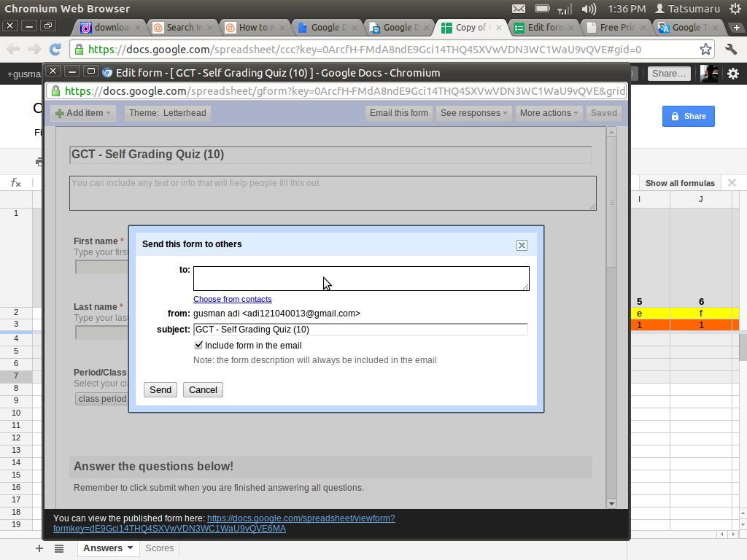Open the Answers tab dropdown arrow
The height and width of the screenshot is (560, 747).
coord(130,548)
